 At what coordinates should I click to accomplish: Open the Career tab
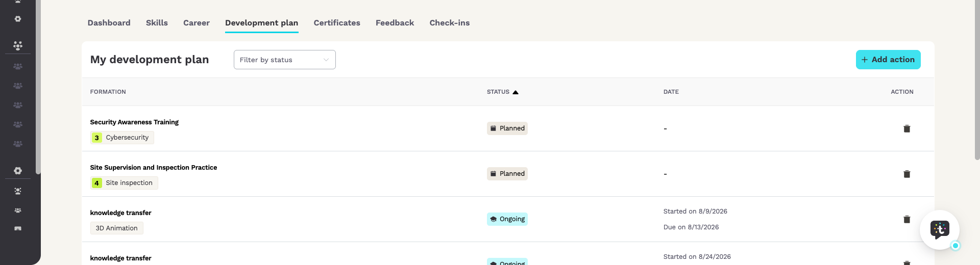(197, 23)
